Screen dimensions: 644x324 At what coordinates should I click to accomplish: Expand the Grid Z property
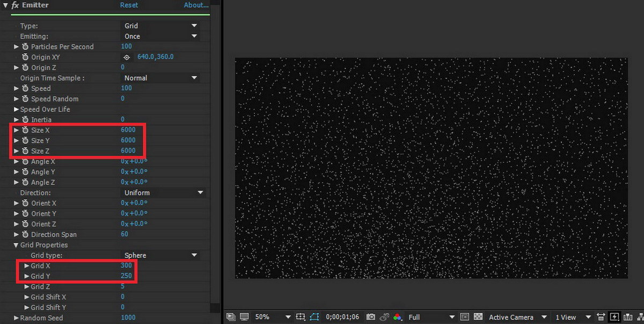click(x=27, y=287)
